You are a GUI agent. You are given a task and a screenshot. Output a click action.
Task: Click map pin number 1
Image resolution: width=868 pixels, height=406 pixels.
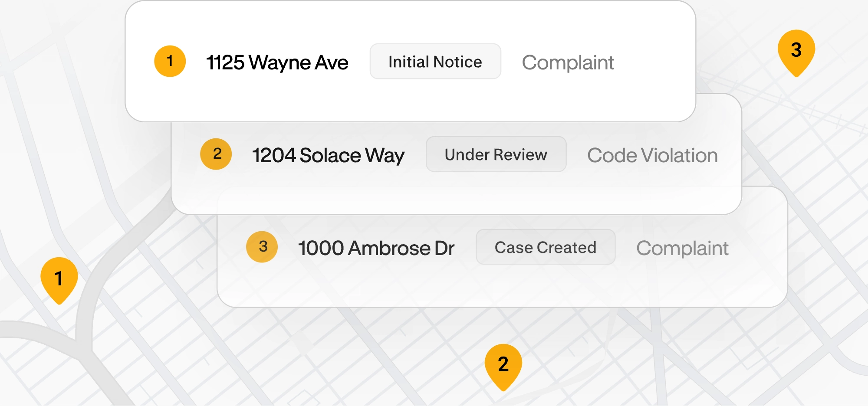(x=59, y=280)
